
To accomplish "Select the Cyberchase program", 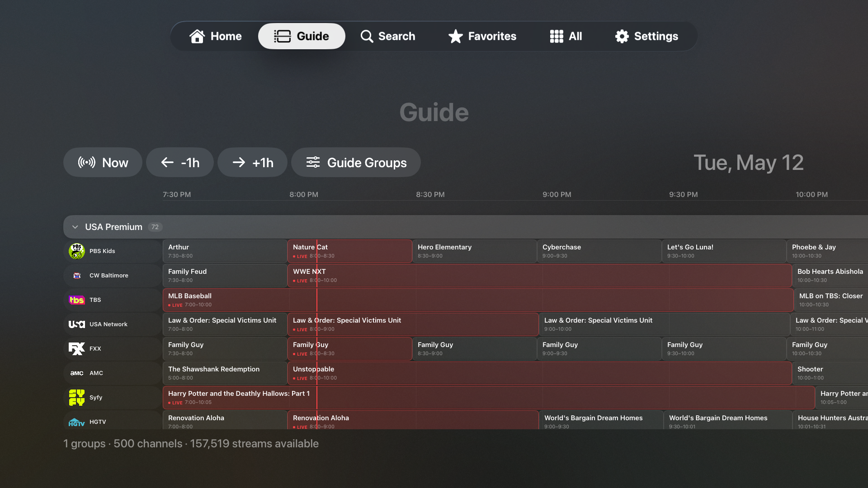I will pos(599,251).
